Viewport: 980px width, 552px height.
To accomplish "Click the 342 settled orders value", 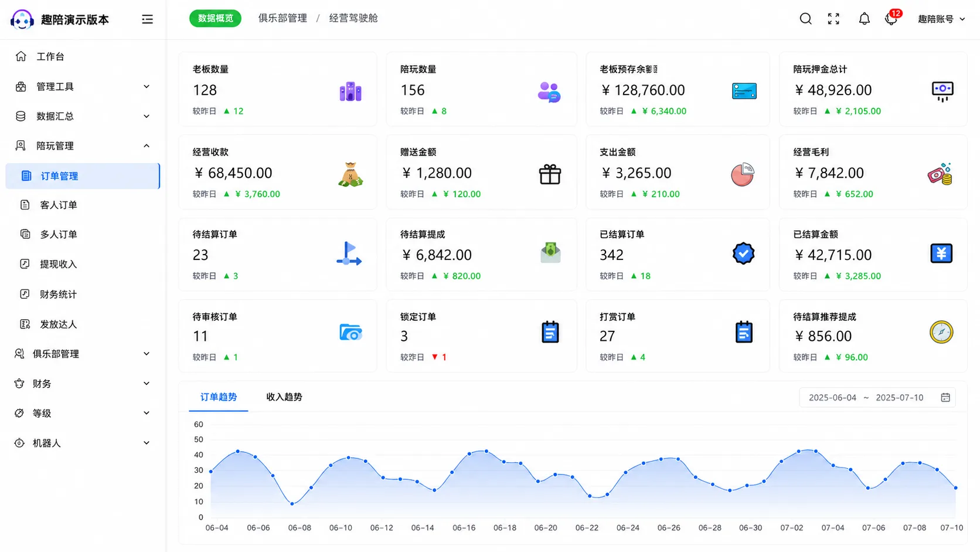I will coord(611,255).
